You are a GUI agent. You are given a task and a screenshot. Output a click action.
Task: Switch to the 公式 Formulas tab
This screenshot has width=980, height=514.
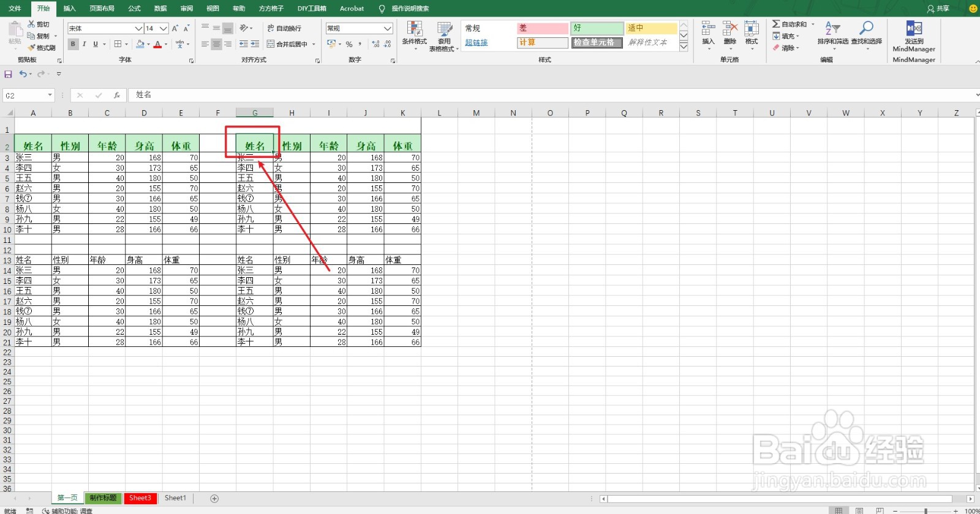(x=134, y=9)
